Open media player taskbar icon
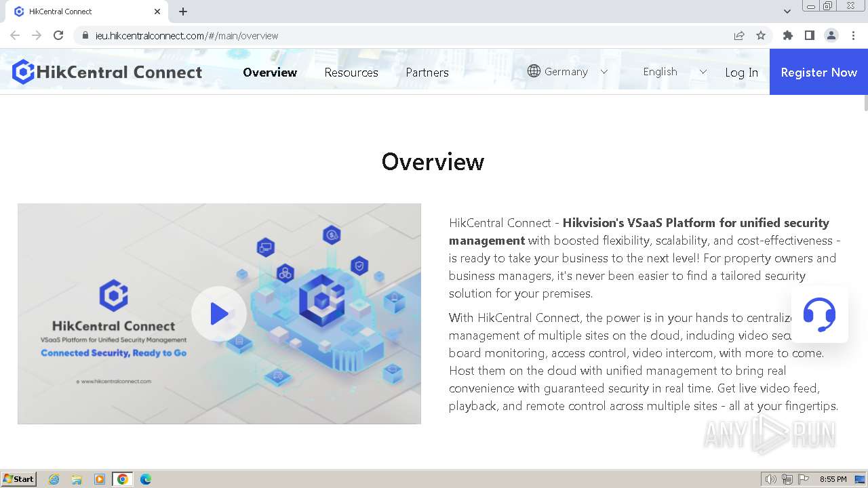 tap(100, 479)
